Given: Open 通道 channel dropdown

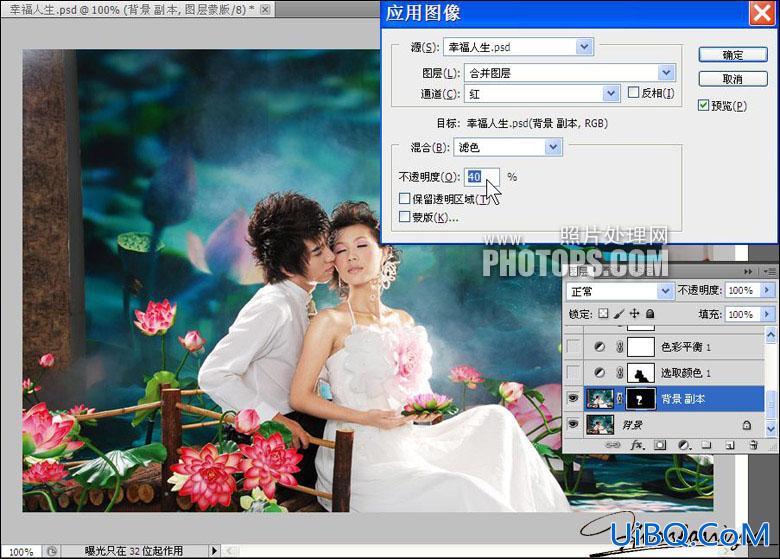Looking at the screenshot, I should (x=611, y=93).
